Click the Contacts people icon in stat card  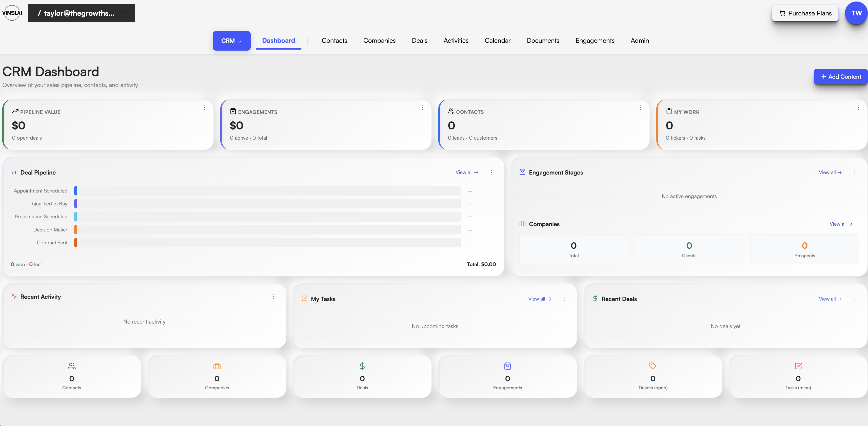[451, 111]
